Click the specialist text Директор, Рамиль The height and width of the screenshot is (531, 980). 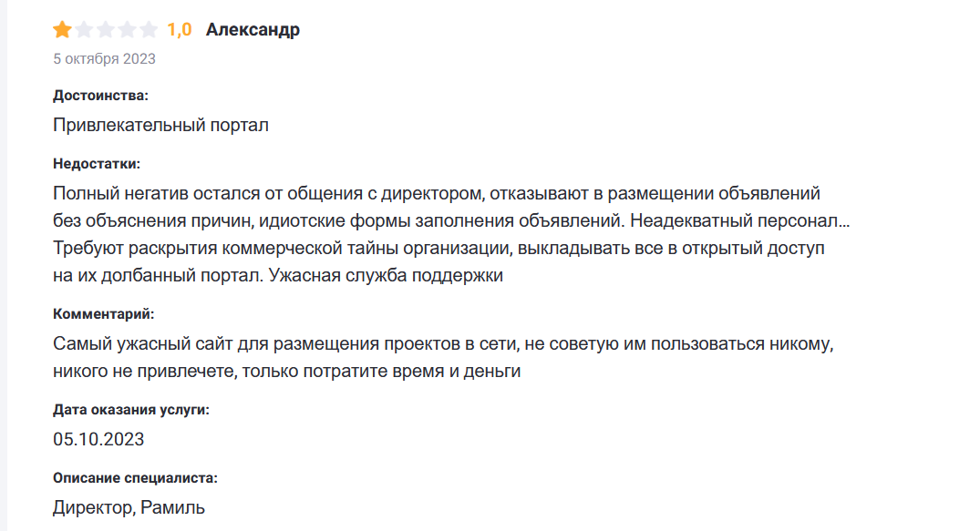tap(129, 507)
